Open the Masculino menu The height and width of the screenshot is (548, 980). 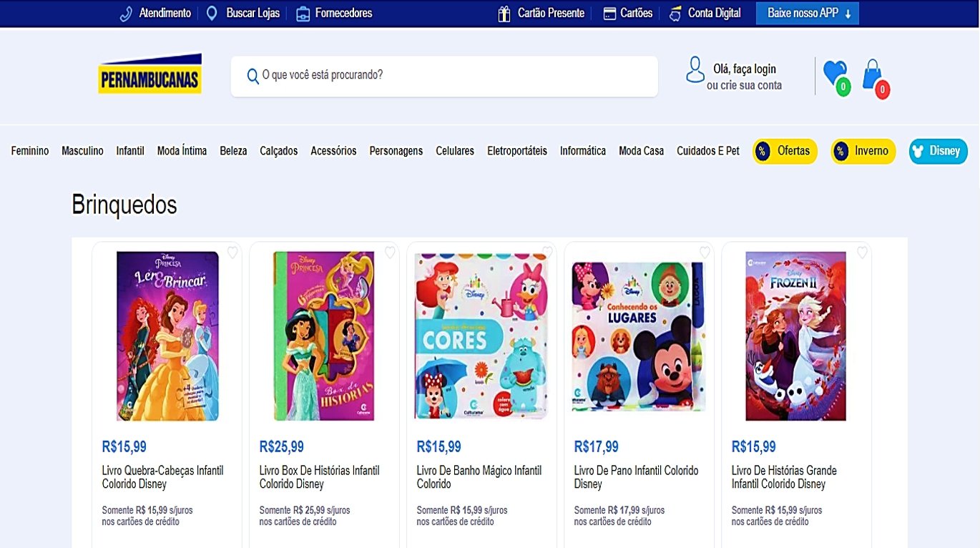82,151
